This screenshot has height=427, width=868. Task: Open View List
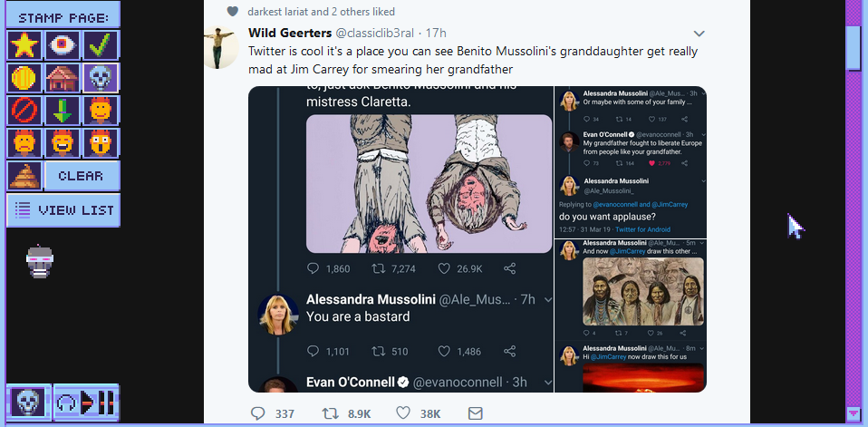(63, 210)
